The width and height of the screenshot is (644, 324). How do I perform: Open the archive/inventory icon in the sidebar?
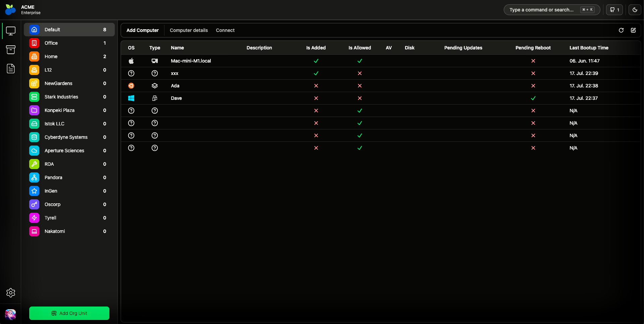pyautogui.click(x=11, y=50)
